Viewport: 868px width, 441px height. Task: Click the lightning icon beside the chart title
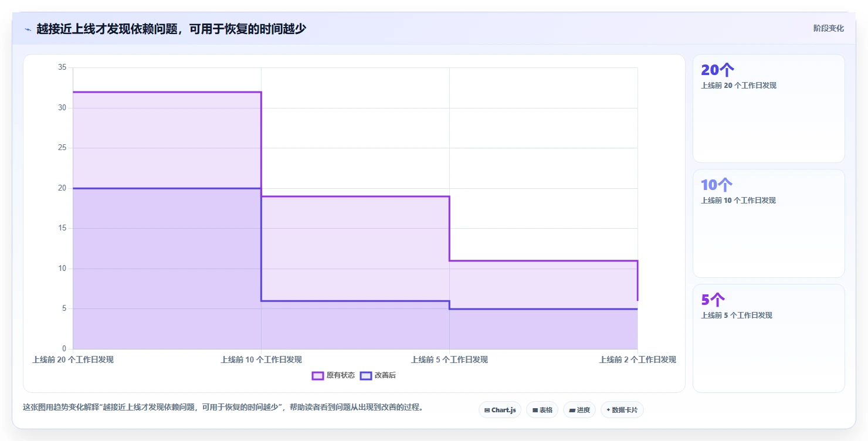tap(28, 29)
